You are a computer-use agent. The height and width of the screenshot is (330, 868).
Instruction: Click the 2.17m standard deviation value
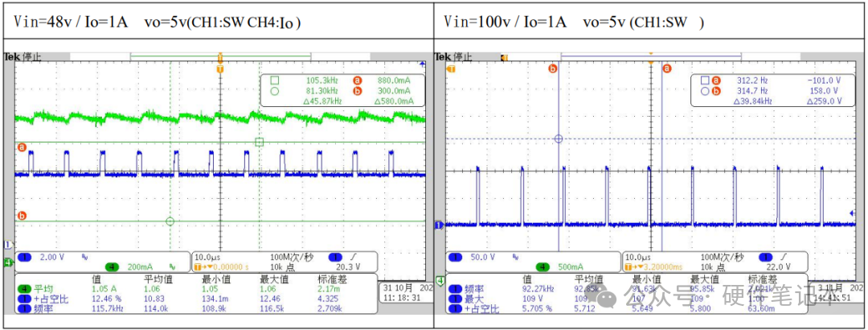tap(328, 288)
